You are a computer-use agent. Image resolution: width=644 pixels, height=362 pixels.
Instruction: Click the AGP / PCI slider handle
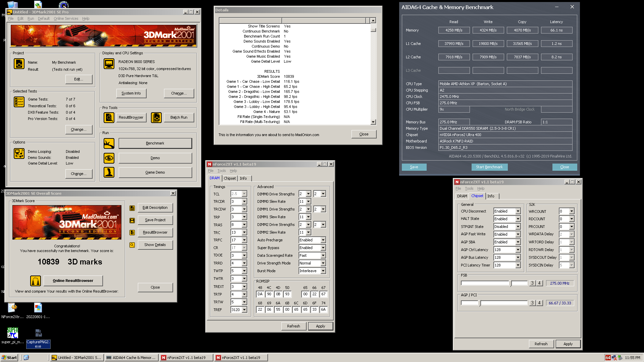click(480, 303)
